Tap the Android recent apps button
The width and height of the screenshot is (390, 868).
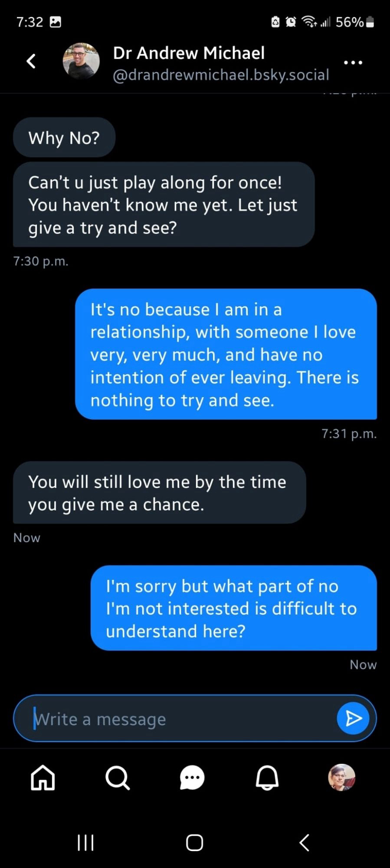85,842
